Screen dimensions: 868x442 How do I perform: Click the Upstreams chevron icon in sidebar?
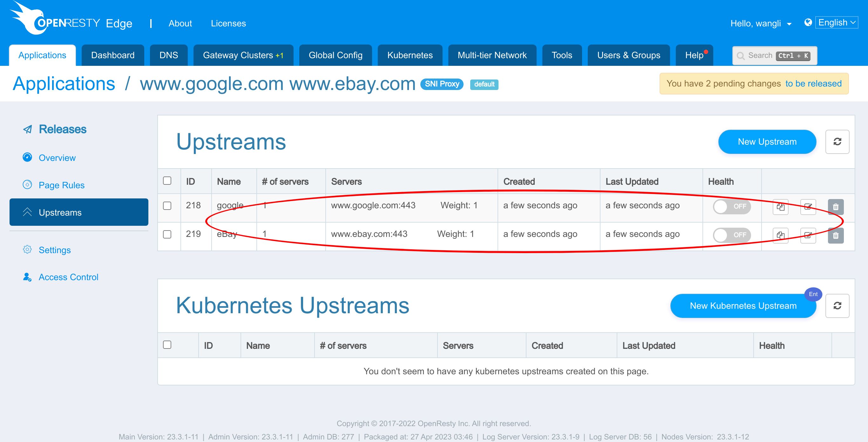point(27,212)
